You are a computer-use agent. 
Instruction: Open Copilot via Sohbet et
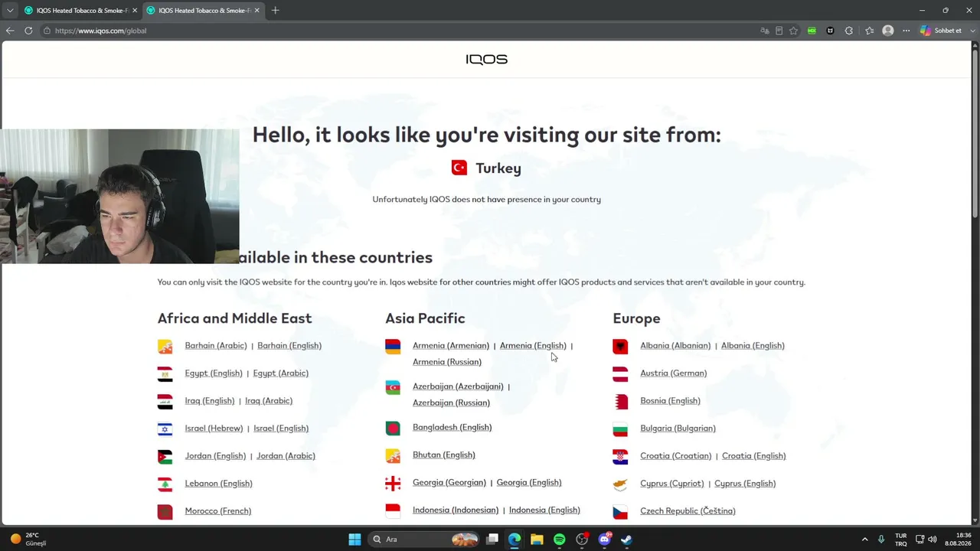941,31
